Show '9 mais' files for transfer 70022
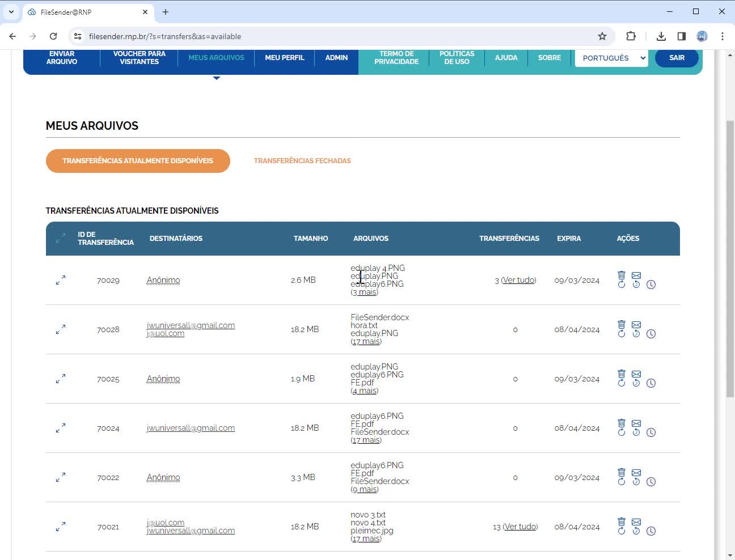Screen dimensions: 735x560 [x=365, y=489]
